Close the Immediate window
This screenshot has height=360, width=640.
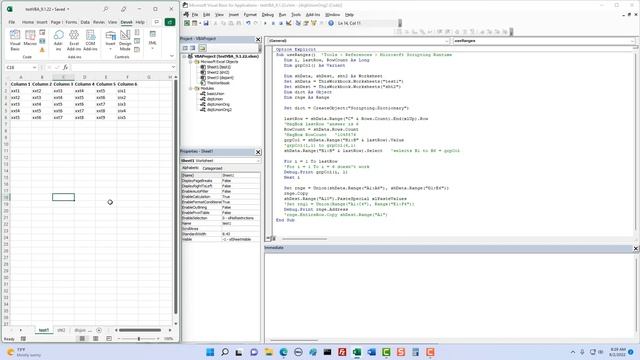pyautogui.click(x=636, y=248)
